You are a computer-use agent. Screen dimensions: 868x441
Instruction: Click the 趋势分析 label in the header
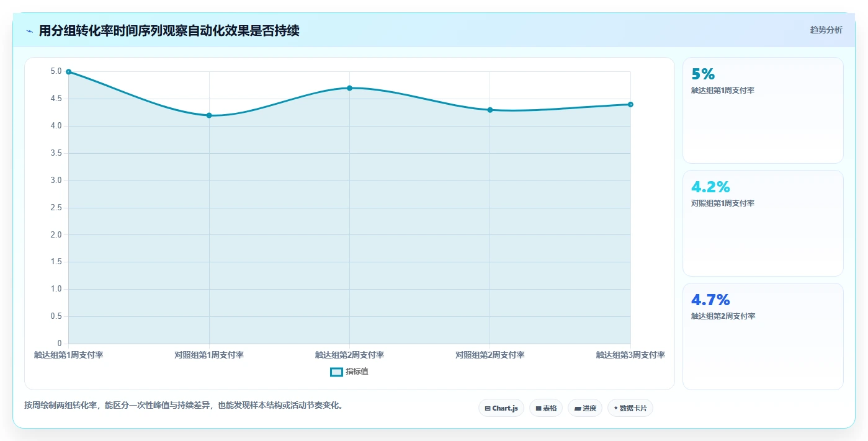[826, 30]
